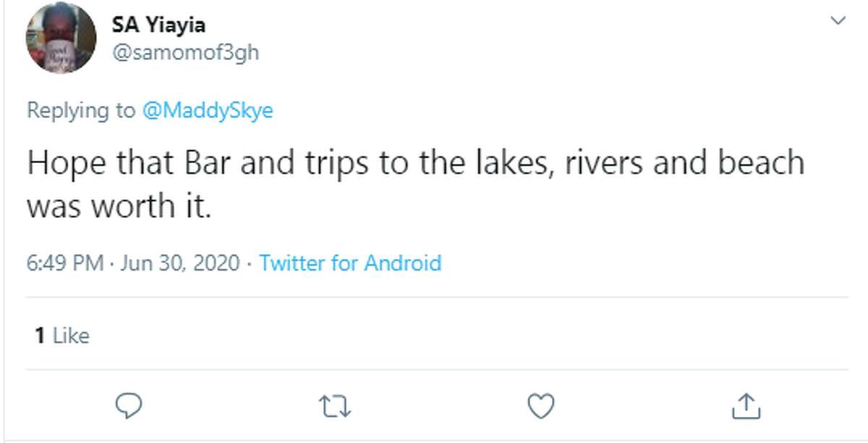868x443 pixels.
Task: Open the @samomof3gh handle link
Action: click(185, 54)
